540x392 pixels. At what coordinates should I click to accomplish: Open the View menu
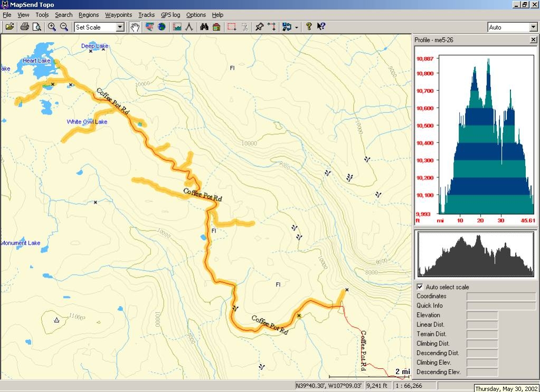(23, 15)
